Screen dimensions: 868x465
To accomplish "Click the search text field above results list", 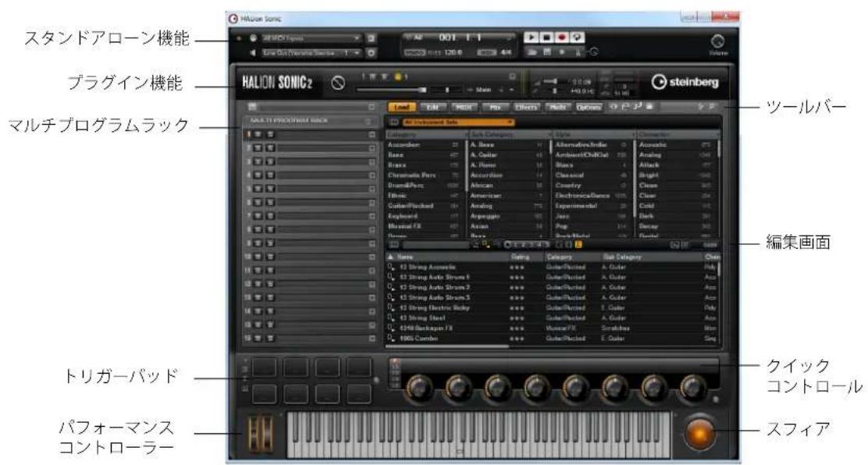I will pyautogui.click(x=435, y=245).
